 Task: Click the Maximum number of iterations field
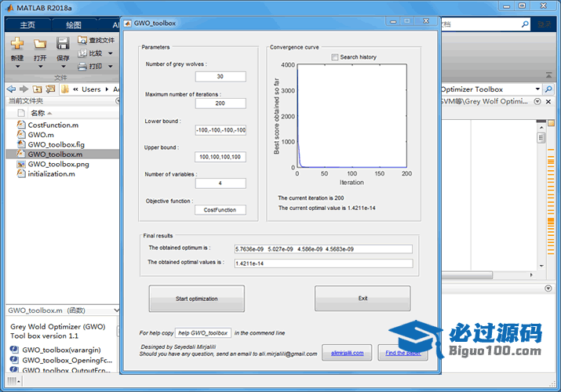(x=220, y=103)
